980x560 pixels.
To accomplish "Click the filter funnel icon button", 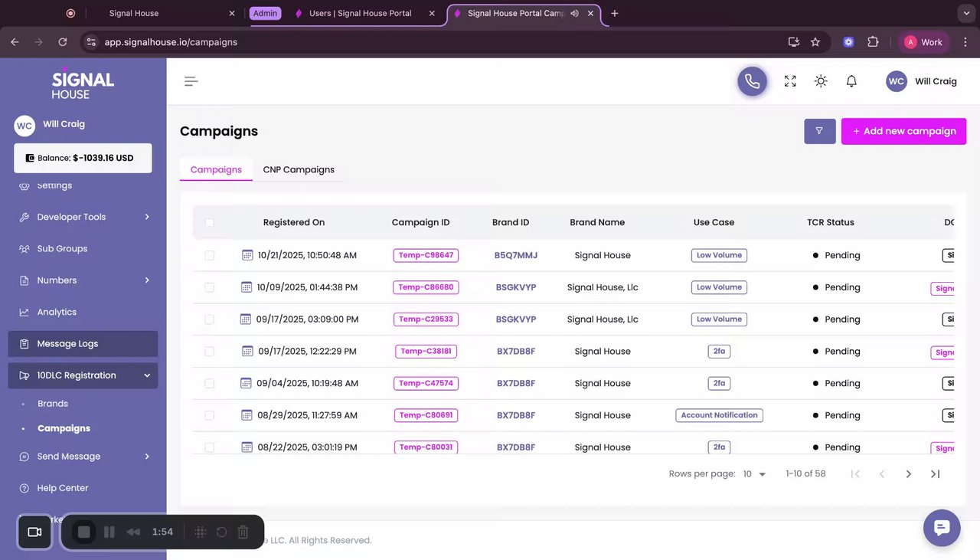I will tap(819, 131).
